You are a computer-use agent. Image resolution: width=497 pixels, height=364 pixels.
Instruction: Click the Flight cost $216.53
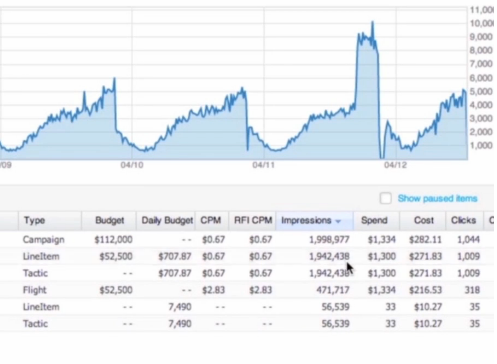tap(425, 290)
